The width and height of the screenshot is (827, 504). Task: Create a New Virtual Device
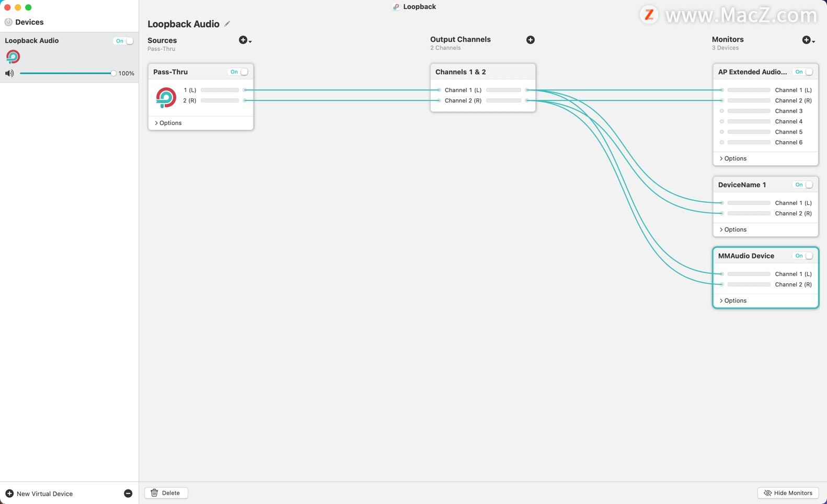pos(39,494)
